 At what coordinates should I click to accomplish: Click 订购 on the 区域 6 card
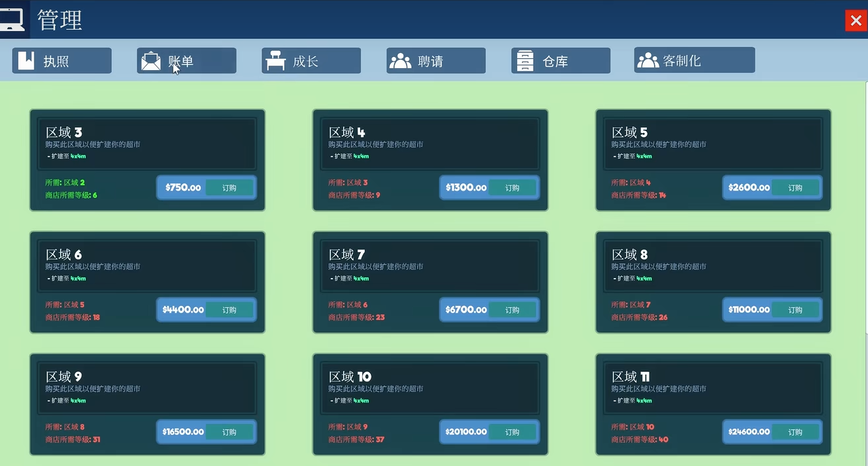229,310
